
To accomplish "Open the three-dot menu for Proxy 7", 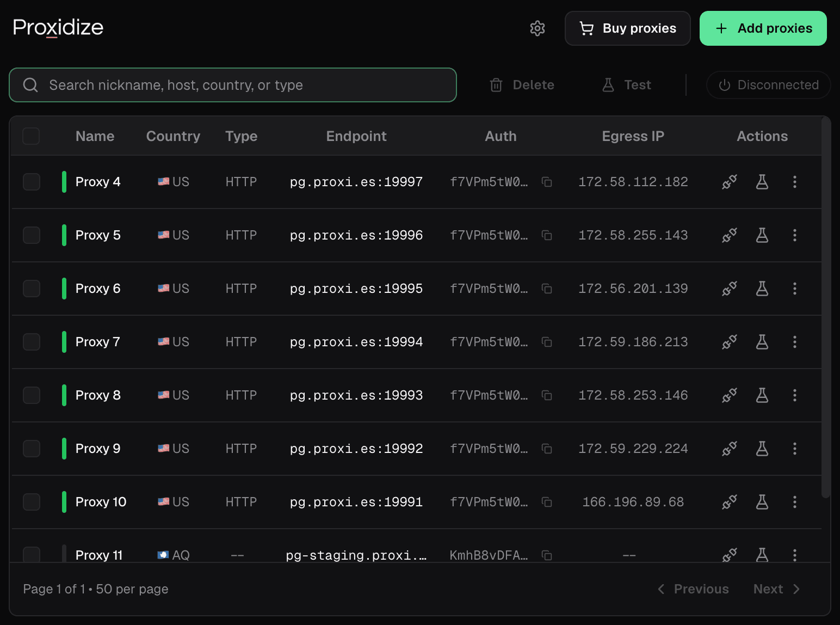I will pos(795,342).
